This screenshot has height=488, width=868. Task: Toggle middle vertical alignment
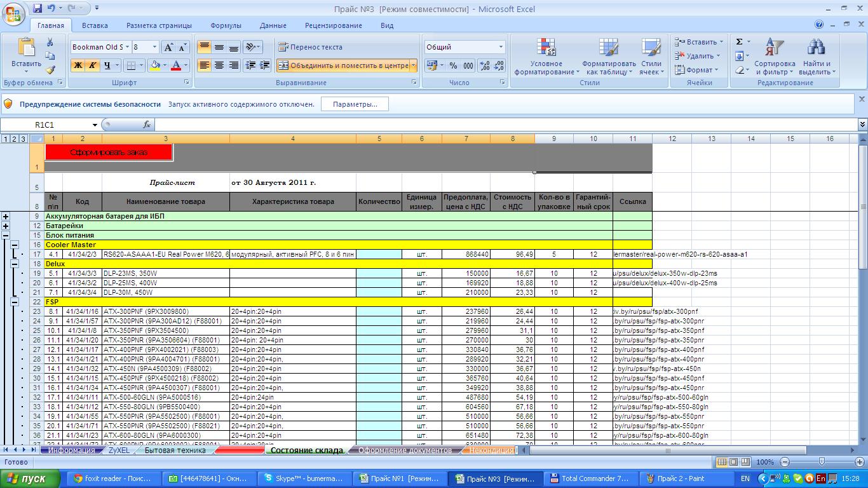point(219,47)
